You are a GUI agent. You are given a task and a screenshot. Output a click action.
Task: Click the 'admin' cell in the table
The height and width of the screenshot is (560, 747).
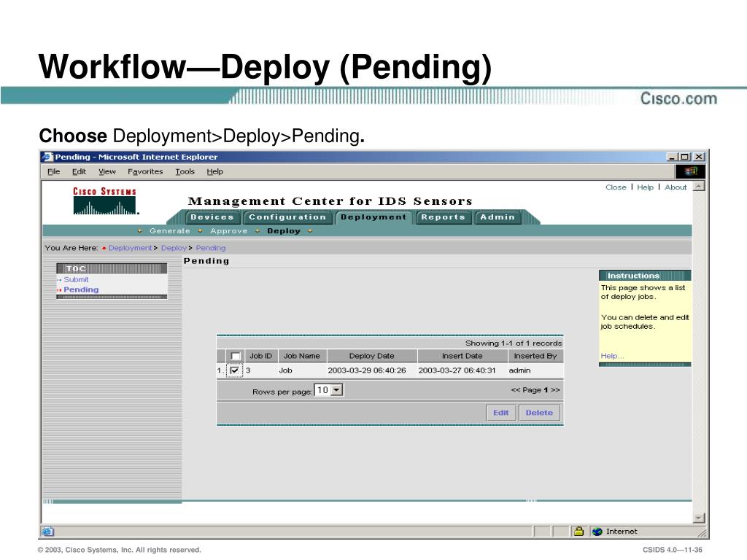pyautogui.click(x=519, y=370)
